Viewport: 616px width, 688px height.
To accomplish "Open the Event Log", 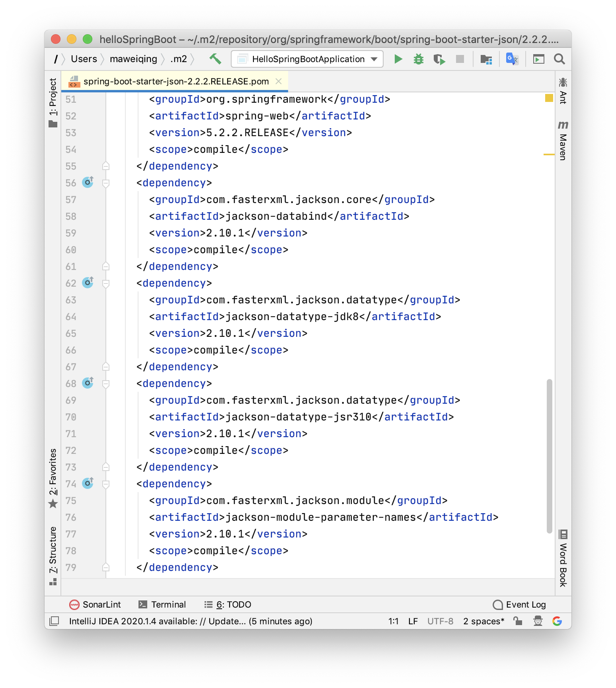I will (519, 604).
